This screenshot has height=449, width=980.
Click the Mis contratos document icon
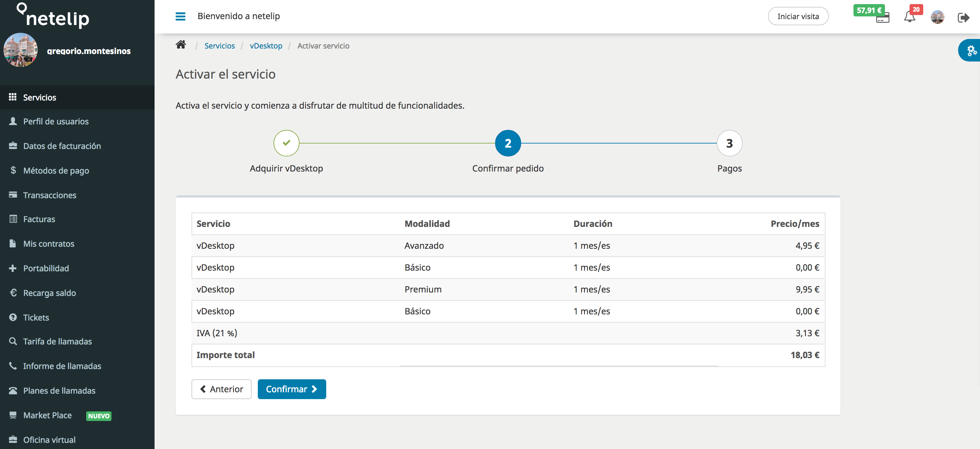click(x=13, y=243)
